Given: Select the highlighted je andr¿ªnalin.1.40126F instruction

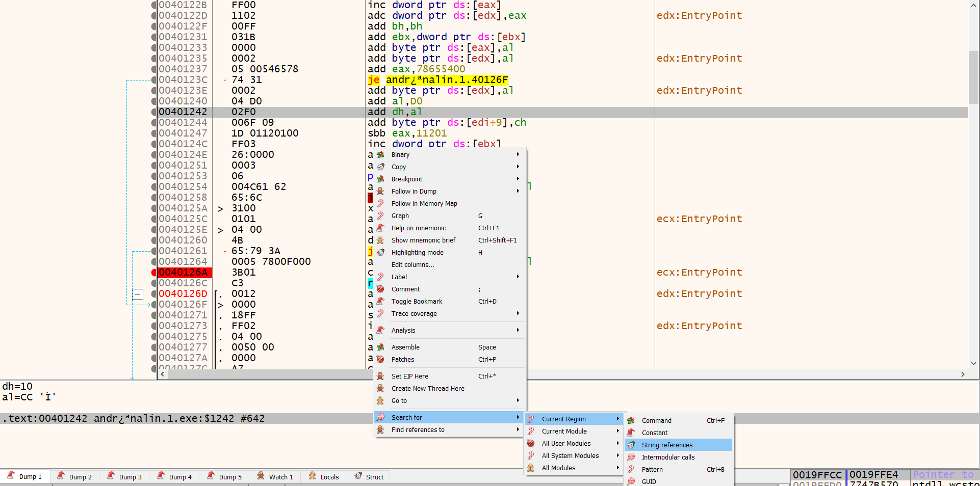Looking at the screenshot, I should pos(438,80).
